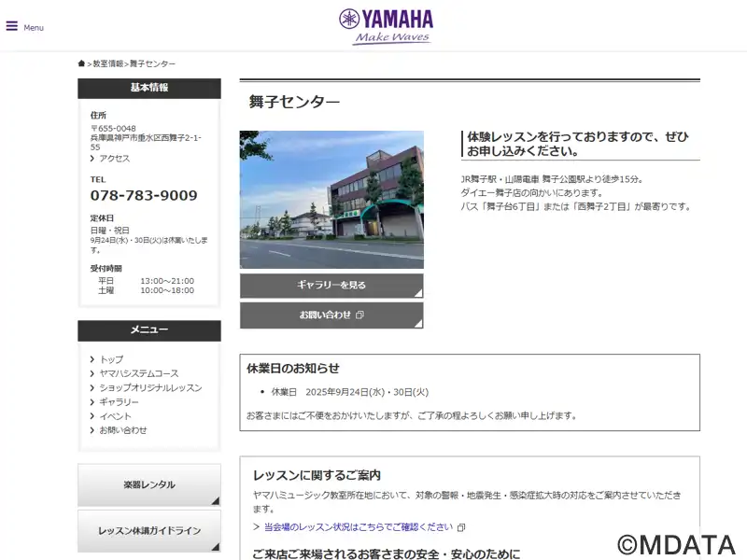Select お問い合わせ in sidebar menu
The width and height of the screenshot is (747, 560).
pyautogui.click(x=123, y=430)
